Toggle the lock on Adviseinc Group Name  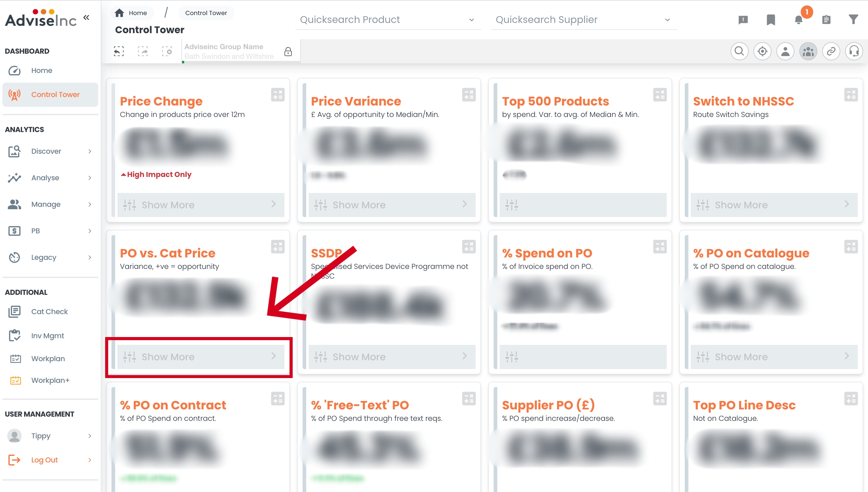coord(288,51)
